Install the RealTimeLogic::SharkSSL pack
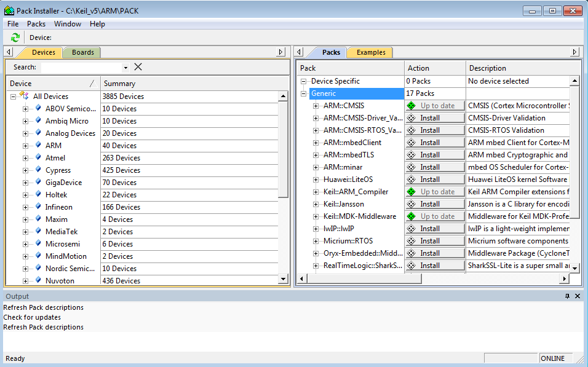Image resolution: width=588 pixels, height=367 pixels. click(x=435, y=266)
